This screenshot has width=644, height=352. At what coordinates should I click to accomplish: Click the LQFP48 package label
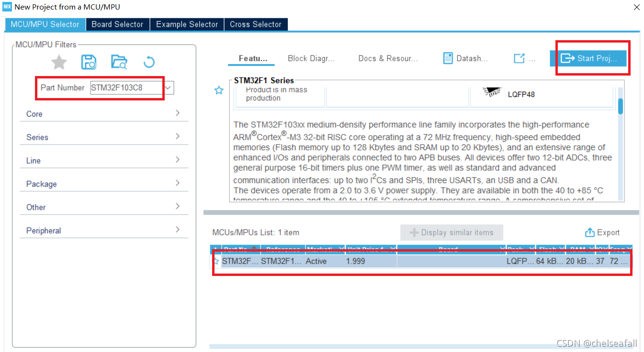(x=521, y=94)
